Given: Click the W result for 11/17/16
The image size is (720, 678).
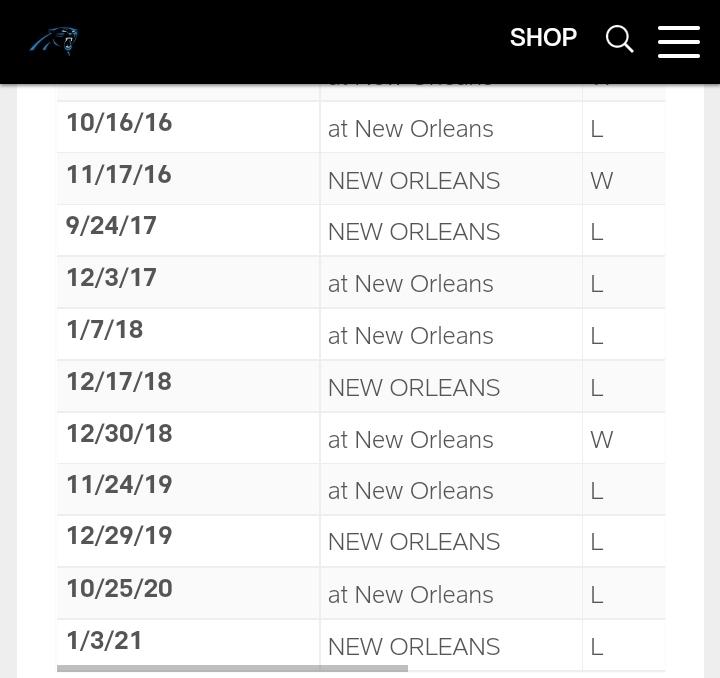Looking at the screenshot, I should point(602,180).
